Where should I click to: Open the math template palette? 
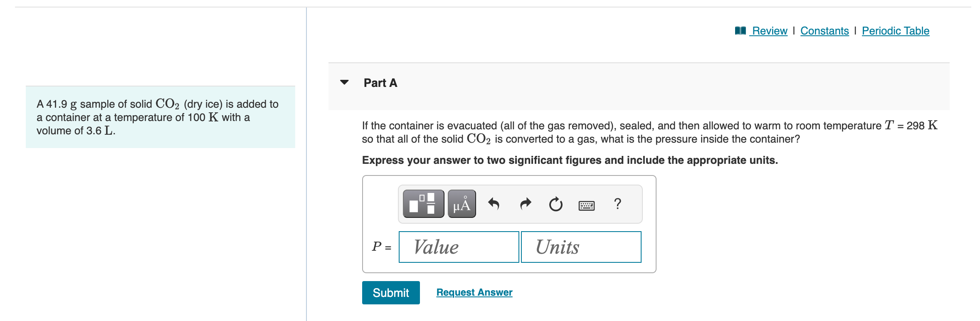(423, 204)
